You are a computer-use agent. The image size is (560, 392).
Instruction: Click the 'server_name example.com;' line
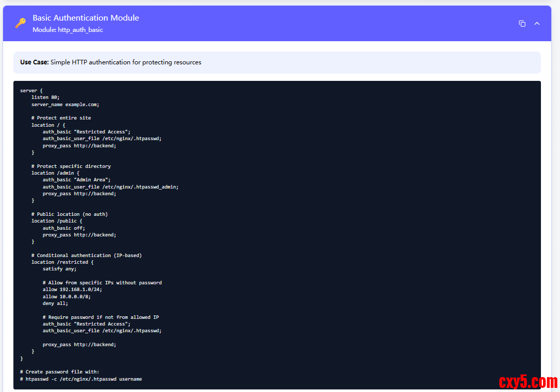[x=65, y=105]
